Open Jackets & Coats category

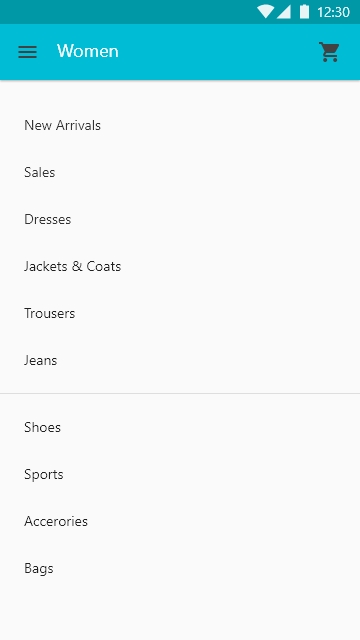[x=180, y=266]
